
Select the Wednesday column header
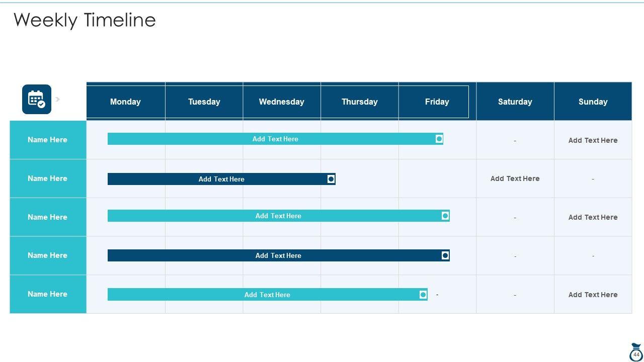click(x=281, y=102)
